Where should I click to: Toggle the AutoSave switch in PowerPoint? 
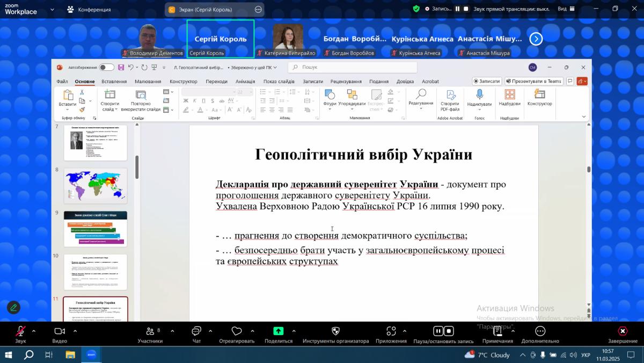click(x=106, y=67)
